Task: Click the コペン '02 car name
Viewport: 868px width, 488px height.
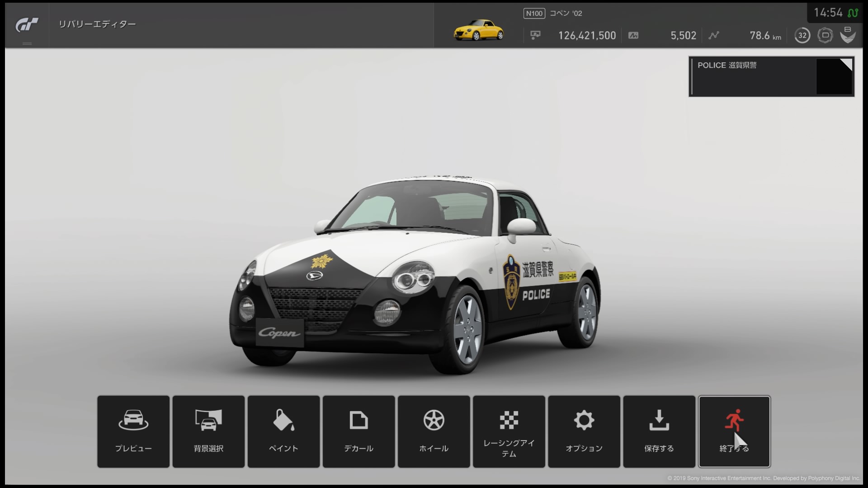Action: (566, 13)
